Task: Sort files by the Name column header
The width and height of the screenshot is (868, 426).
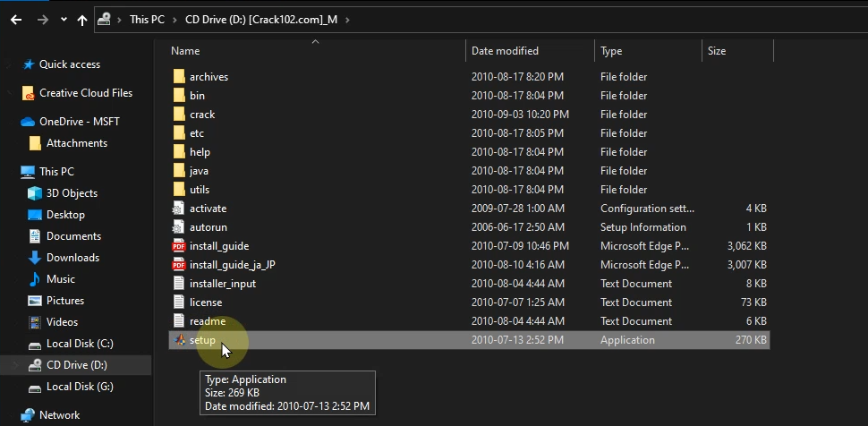Action: pyautogui.click(x=185, y=51)
